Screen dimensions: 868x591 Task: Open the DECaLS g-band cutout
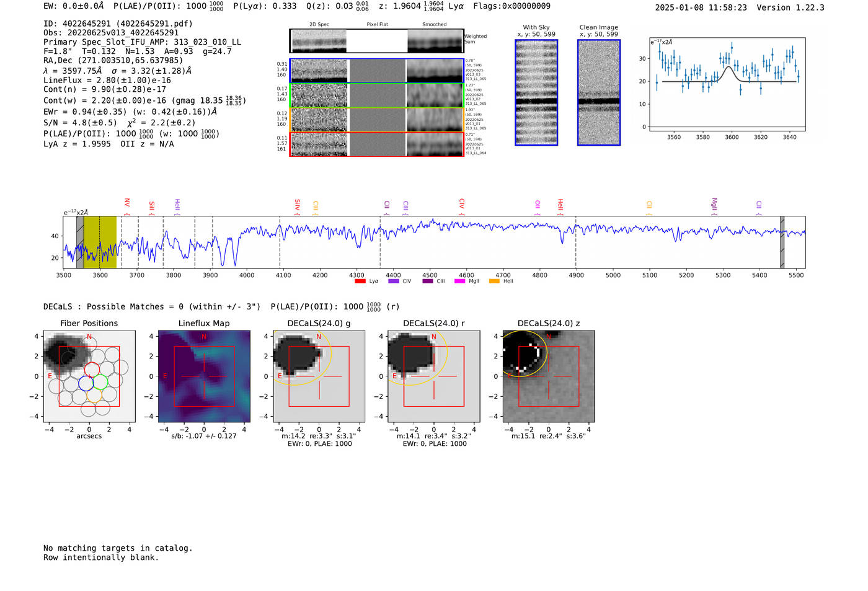point(319,376)
